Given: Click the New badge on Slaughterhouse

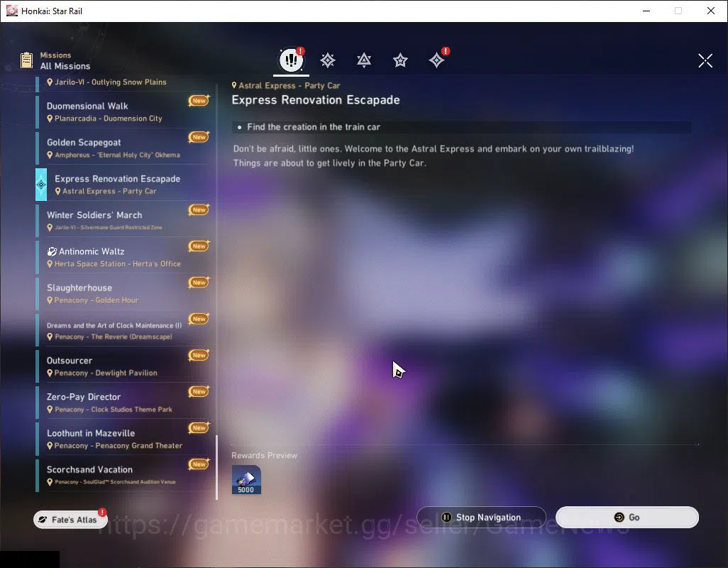Looking at the screenshot, I should 199,283.
